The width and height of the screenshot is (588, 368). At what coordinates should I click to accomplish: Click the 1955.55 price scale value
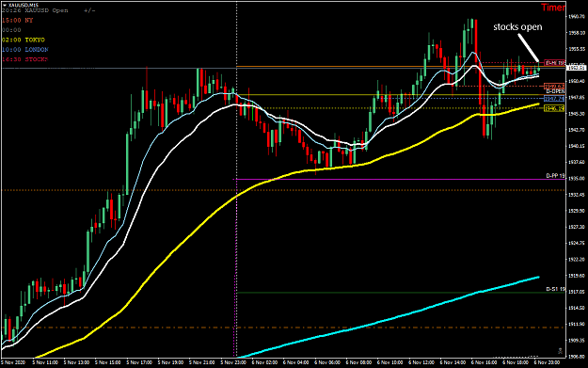(577, 49)
